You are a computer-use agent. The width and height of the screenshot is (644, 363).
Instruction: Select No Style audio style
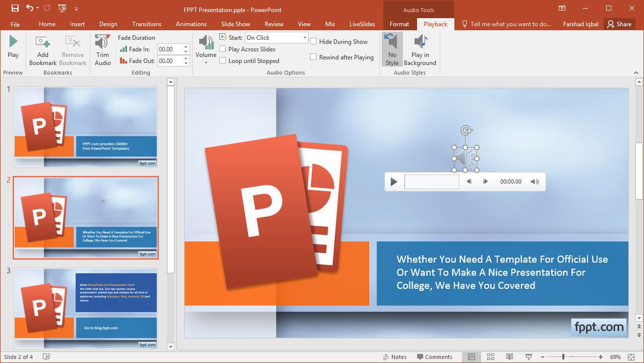tap(392, 49)
